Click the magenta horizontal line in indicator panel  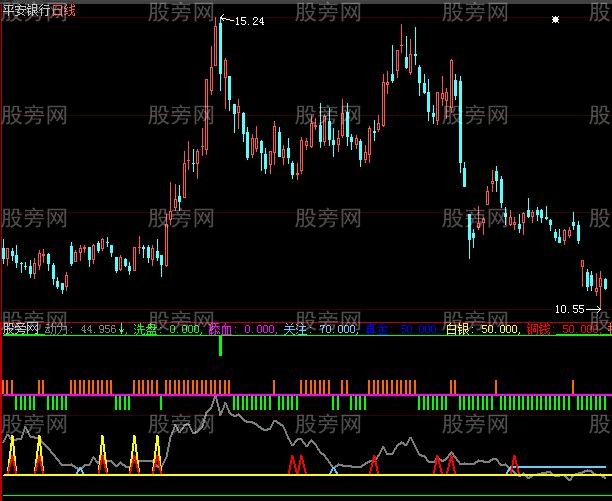(x=300, y=395)
